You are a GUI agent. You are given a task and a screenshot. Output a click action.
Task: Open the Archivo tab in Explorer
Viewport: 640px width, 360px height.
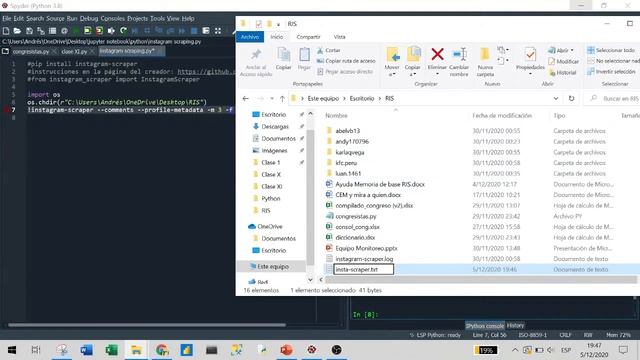pos(250,37)
